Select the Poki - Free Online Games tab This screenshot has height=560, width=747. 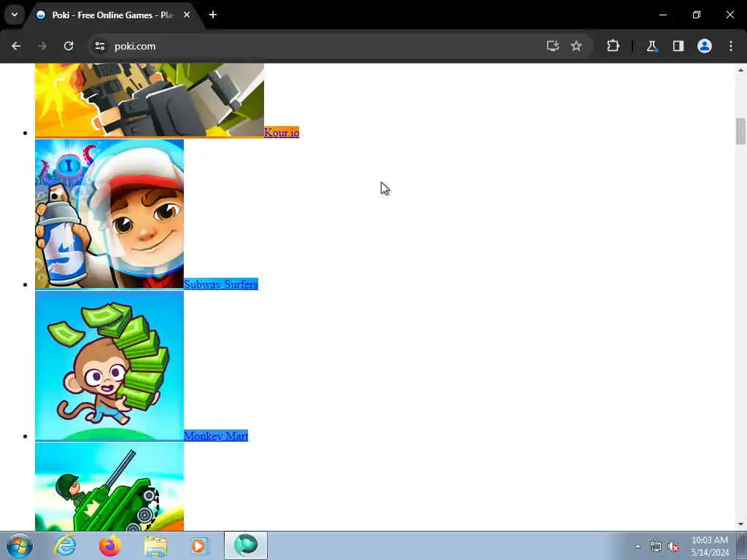tap(113, 15)
